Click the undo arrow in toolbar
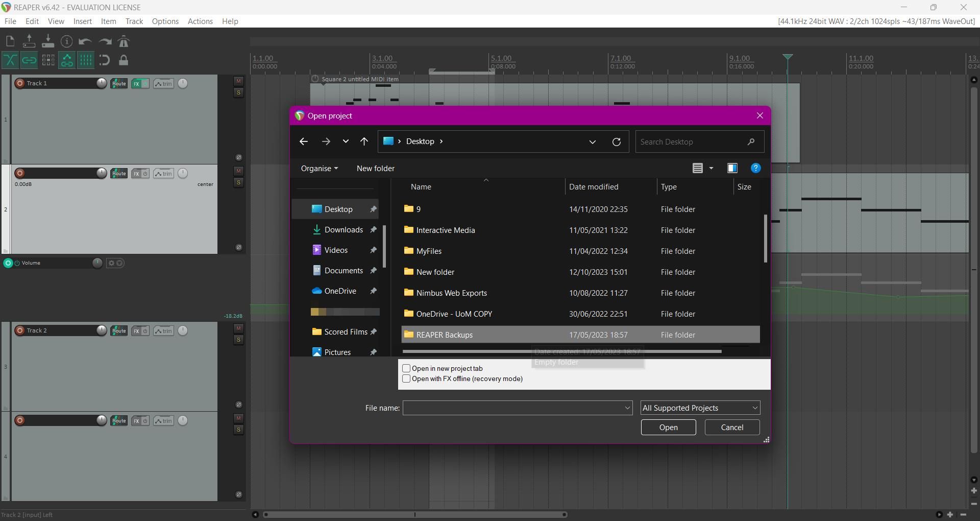 (85, 41)
